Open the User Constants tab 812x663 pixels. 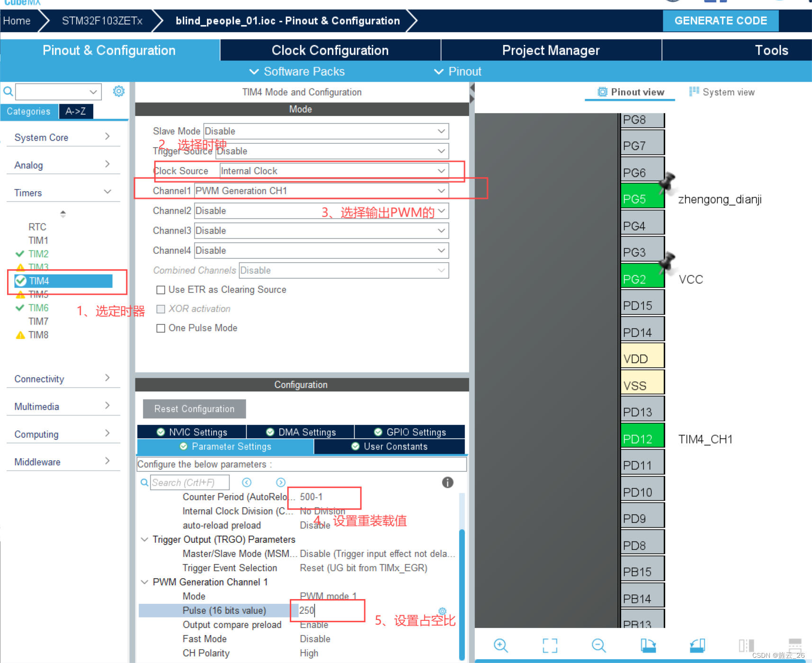click(x=389, y=446)
